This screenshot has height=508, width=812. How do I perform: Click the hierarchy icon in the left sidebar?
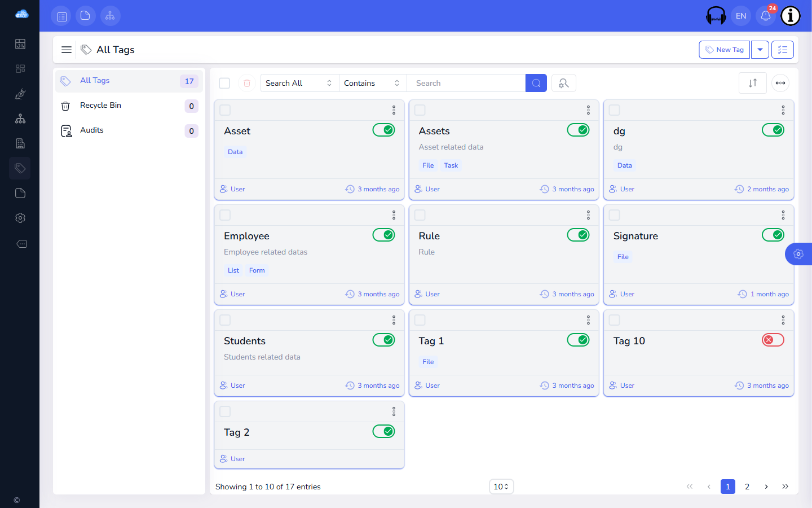pos(20,119)
